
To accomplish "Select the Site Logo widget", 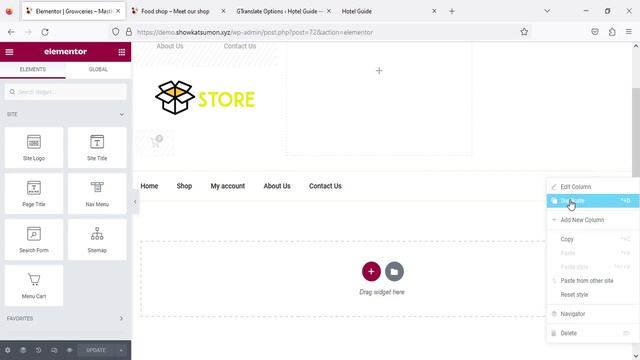I will click(x=34, y=147).
